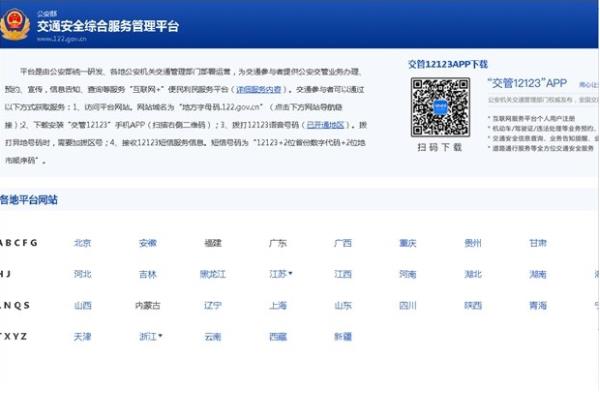Click the 甘肃 province link
Image resolution: width=600 pixels, height=405 pixels.
pos(538,243)
